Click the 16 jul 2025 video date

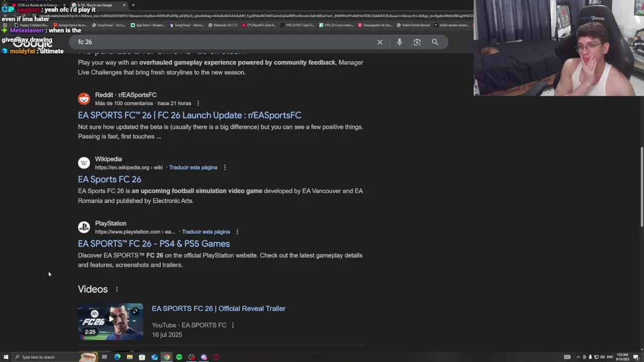167,335
